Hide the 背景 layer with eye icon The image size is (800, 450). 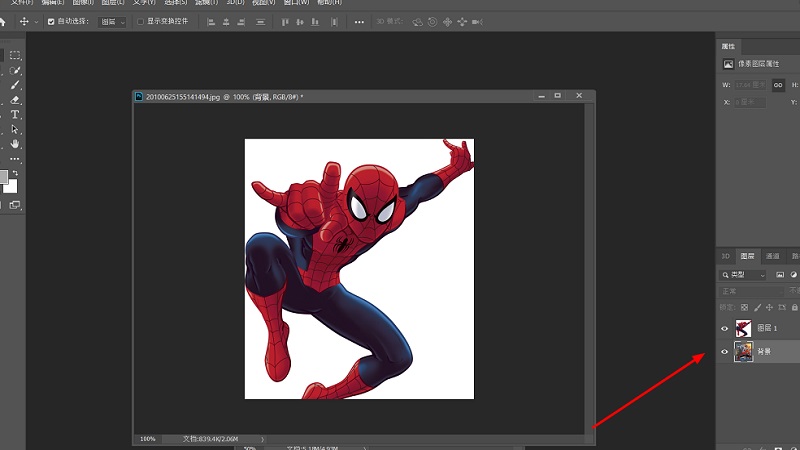tap(724, 352)
